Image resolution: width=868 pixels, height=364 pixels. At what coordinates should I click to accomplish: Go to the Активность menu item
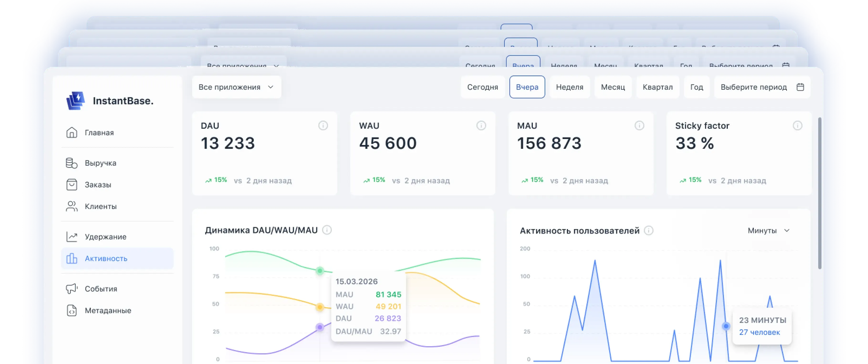117,258
